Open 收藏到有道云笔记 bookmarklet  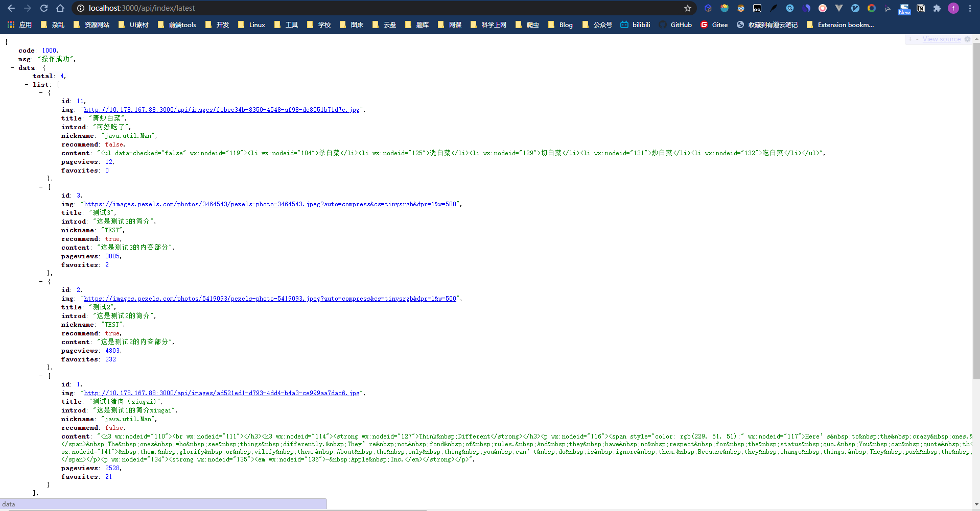pyautogui.click(x=767, y=25)
